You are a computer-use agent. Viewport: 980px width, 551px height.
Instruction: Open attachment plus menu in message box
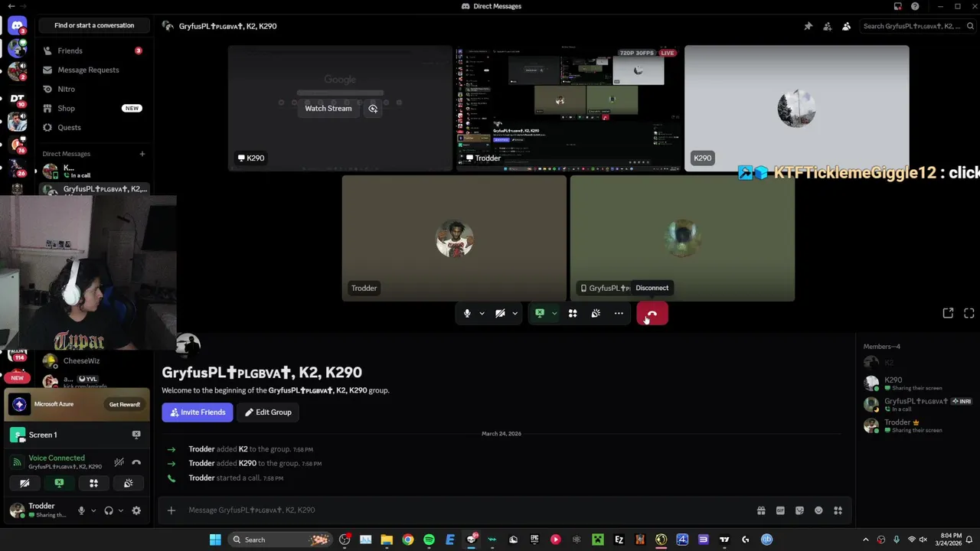pos(171,510)
